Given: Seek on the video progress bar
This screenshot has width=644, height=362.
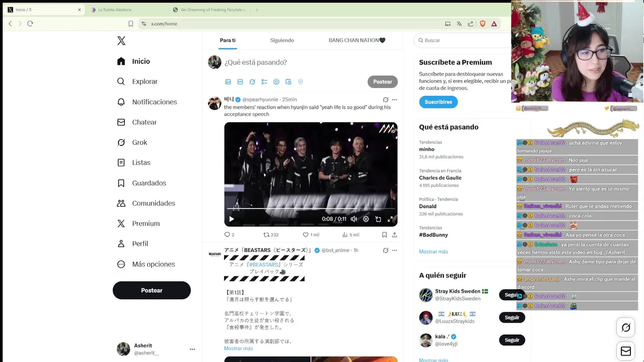Looking at the screenshot, I should pyautogui.click(x=311, y=208).
